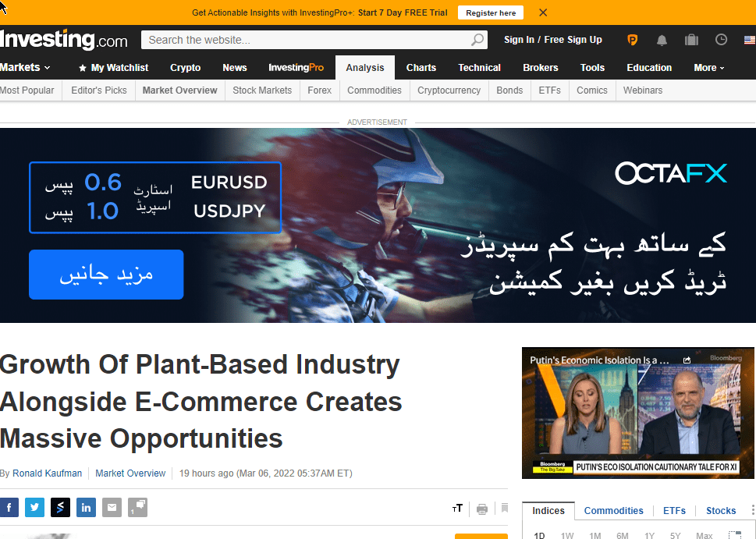
Task: Select the Indices tab
Action: (x=548, y=511)
